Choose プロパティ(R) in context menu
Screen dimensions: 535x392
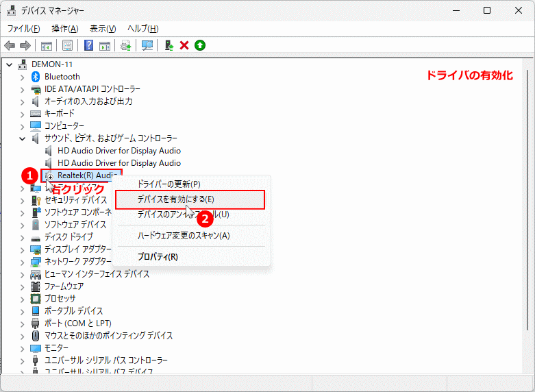coord(191,257)
